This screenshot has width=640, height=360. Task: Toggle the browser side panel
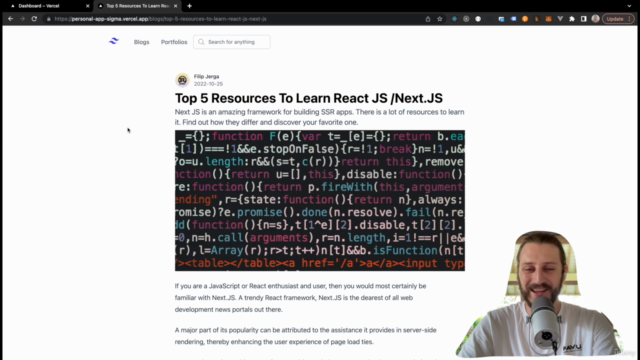pos(584,19)
